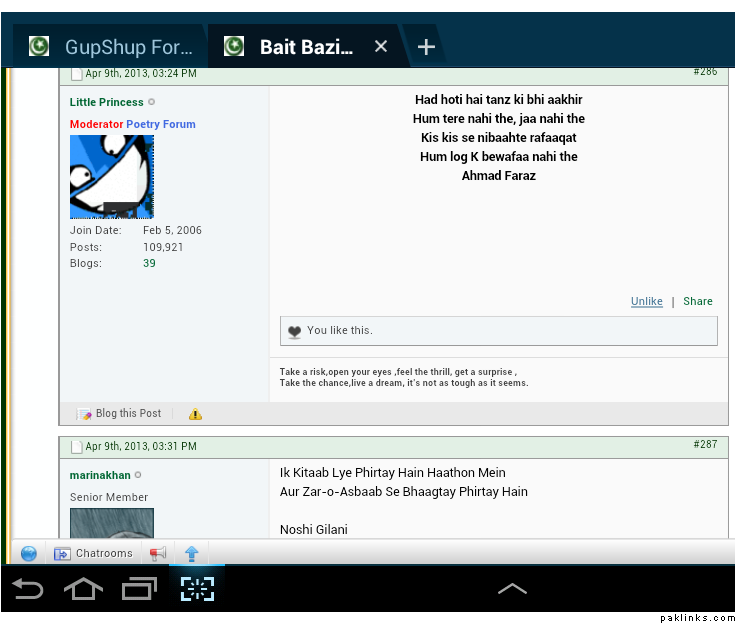Open a new browser tab
The width and height of the screenshot is (736, 624).
pos(426,47)
